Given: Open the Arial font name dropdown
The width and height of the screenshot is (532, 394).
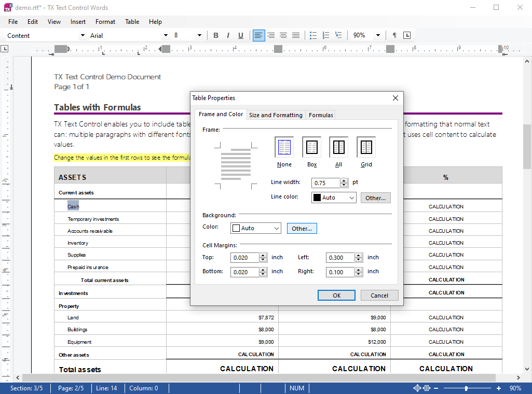Looking at the screenshot, I should 166,35.
